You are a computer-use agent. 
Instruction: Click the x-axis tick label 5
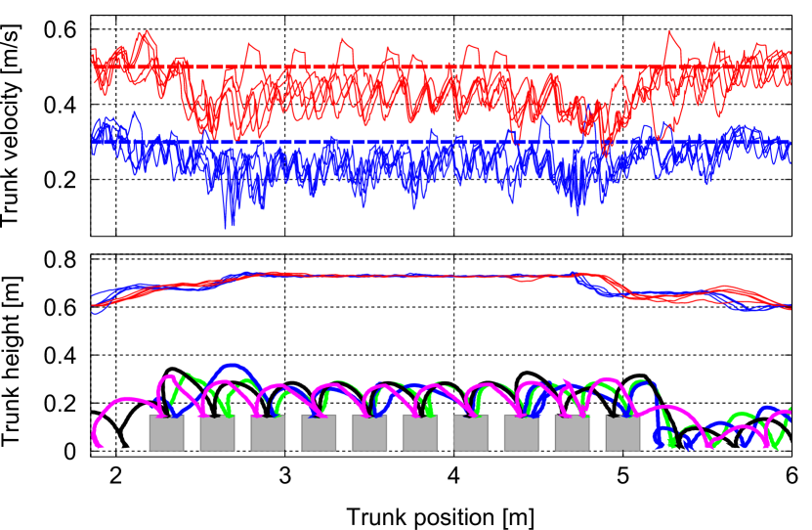(x=623, y=475)
